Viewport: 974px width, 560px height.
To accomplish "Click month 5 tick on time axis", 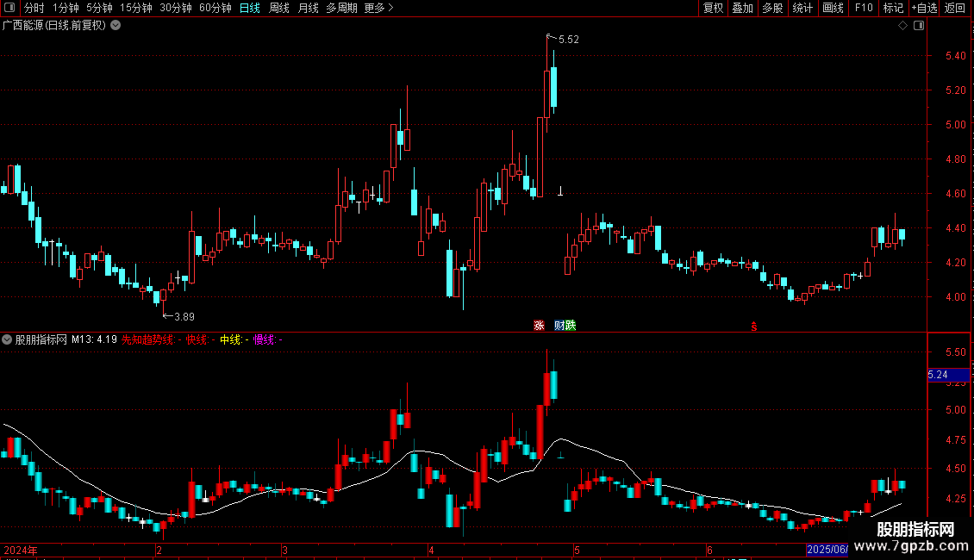I will (577, 550).
